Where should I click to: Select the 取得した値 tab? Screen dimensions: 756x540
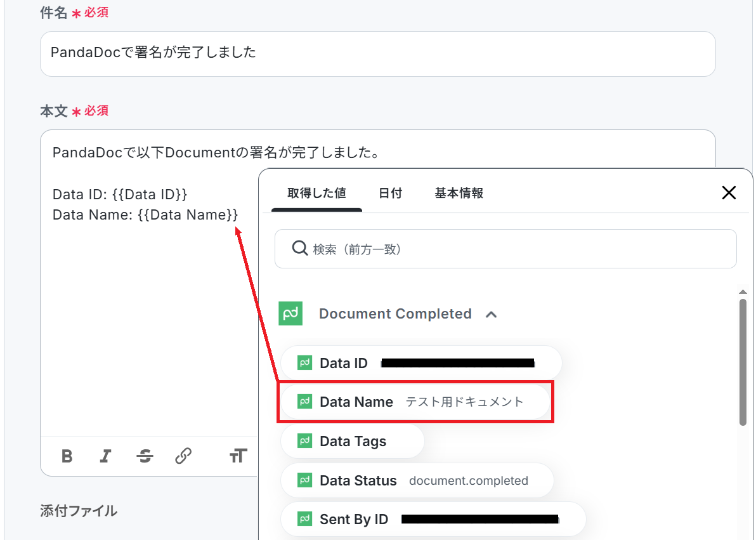316,193
